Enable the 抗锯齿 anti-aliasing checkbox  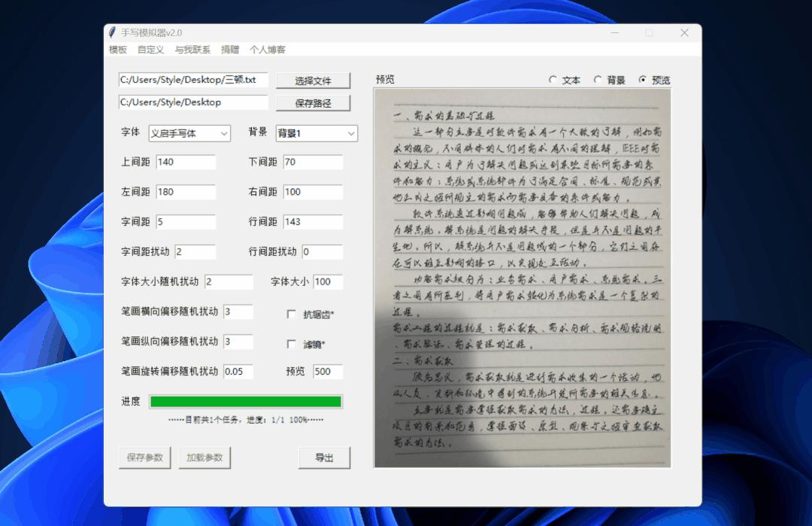coord(292,315)
